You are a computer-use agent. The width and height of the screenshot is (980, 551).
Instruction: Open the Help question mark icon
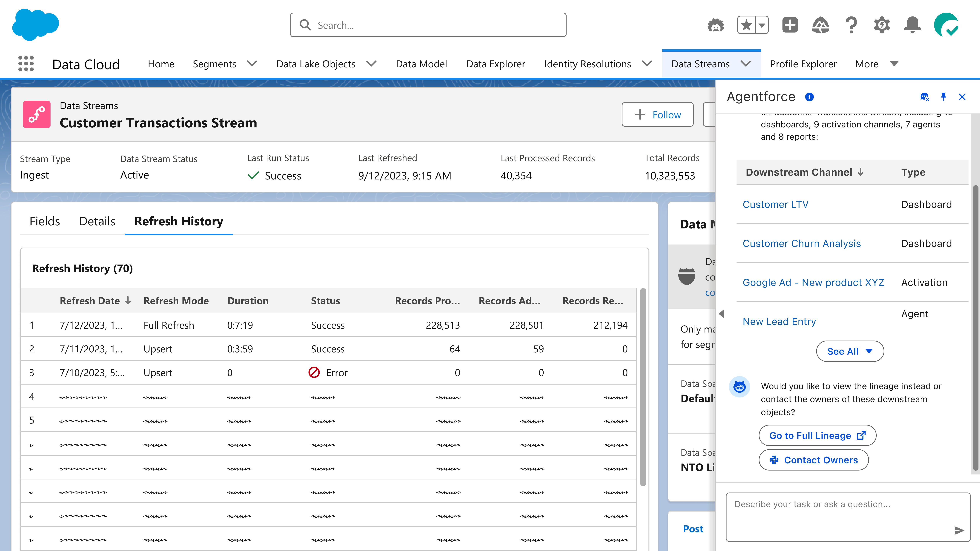coord(851,25)
